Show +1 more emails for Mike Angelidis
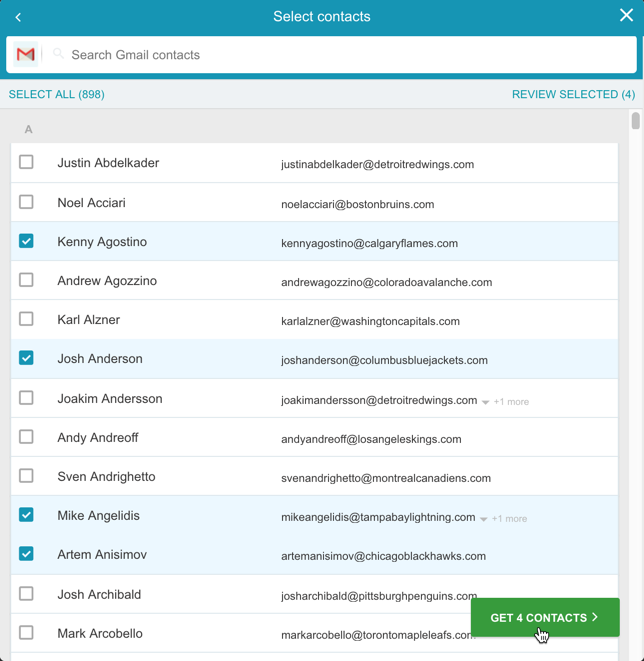 pyautogui.click(x=509, y=519)
